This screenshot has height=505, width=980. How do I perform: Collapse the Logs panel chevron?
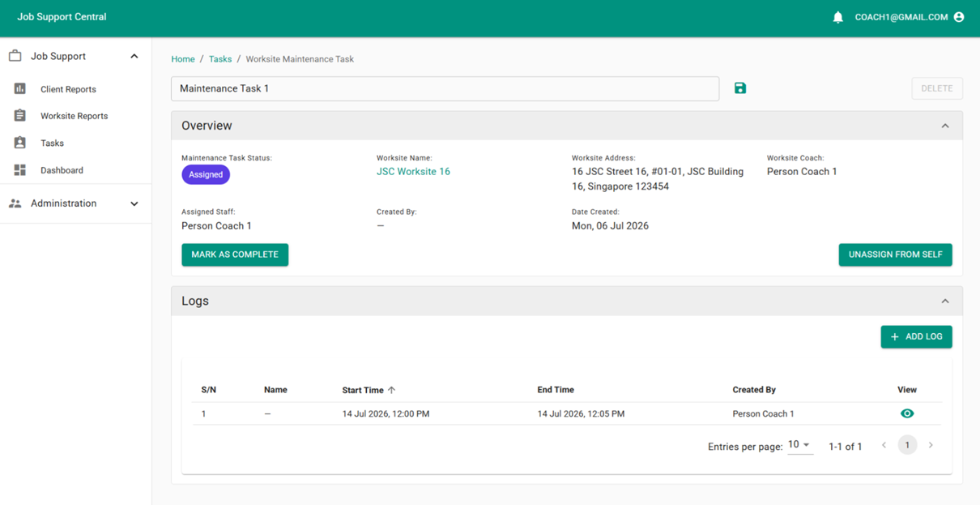[x=945, y=301]
